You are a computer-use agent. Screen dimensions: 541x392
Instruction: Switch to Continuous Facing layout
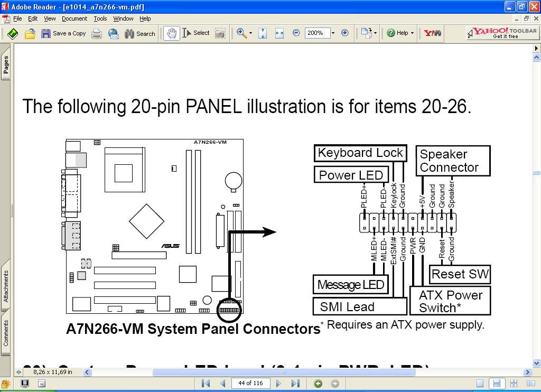coord(514,384)
